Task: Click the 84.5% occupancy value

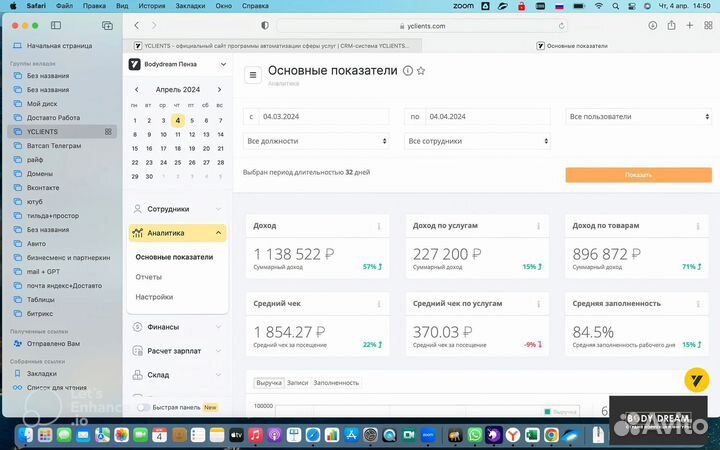Action: tap(593, 332)
